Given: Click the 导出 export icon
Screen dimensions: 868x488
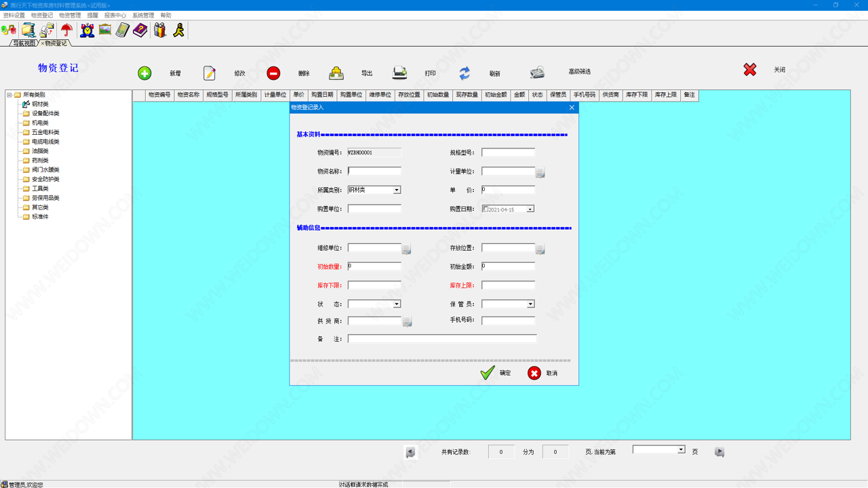Looking at the screenshot, I should [x=336, y=73].
